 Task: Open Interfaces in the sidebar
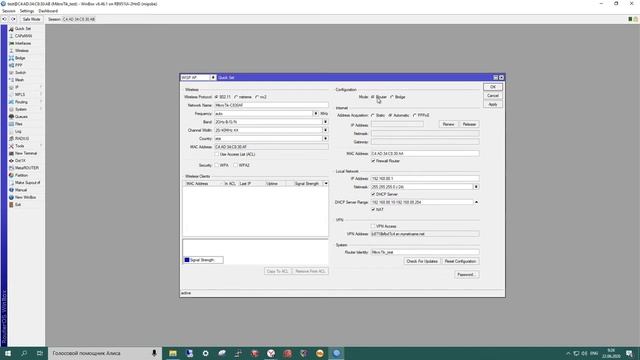[23, 43]
